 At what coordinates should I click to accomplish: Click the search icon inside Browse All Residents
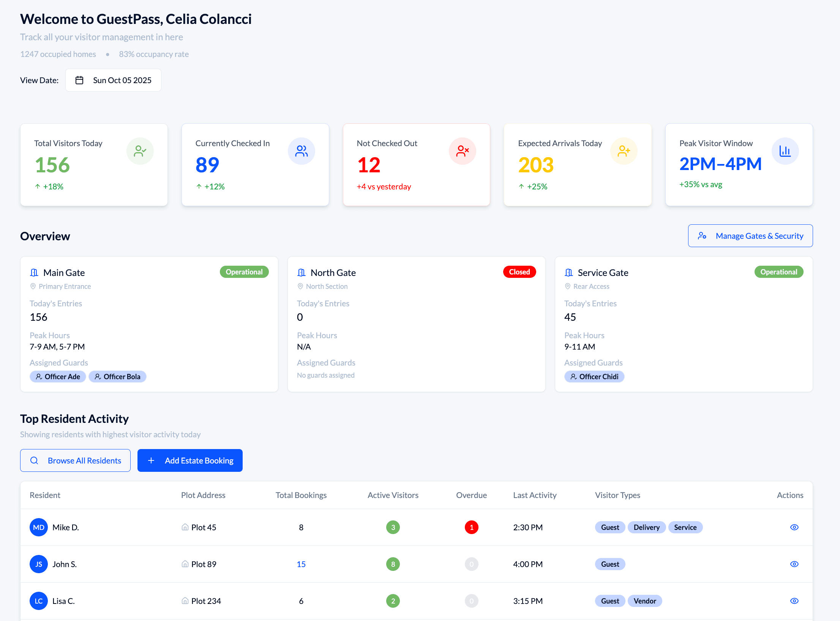[x=35, y=460]
